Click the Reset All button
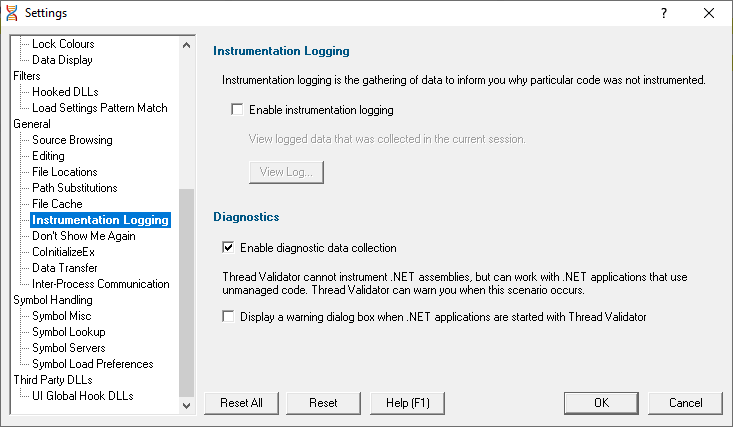Image resolution: width=733 pixels, height=427 pixels. (241, 403)
